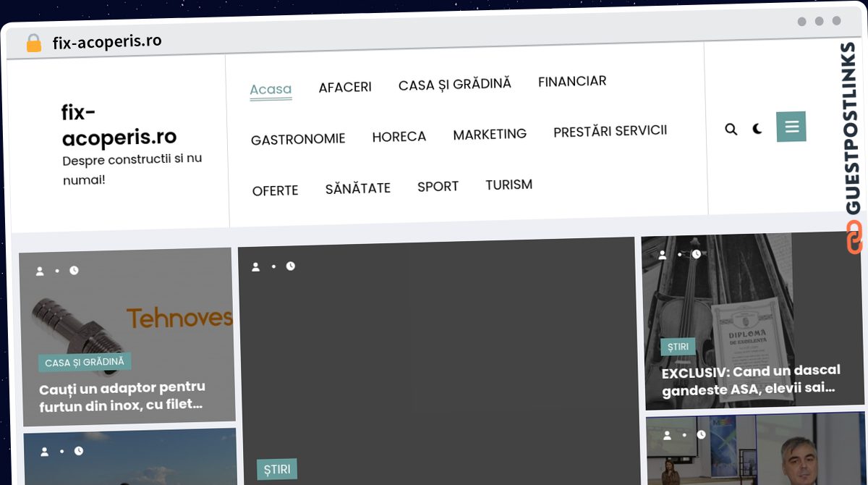Click the fix-acoperis.ro address bar text
This screenshot has height=485, width=868.
pos(107,42)
